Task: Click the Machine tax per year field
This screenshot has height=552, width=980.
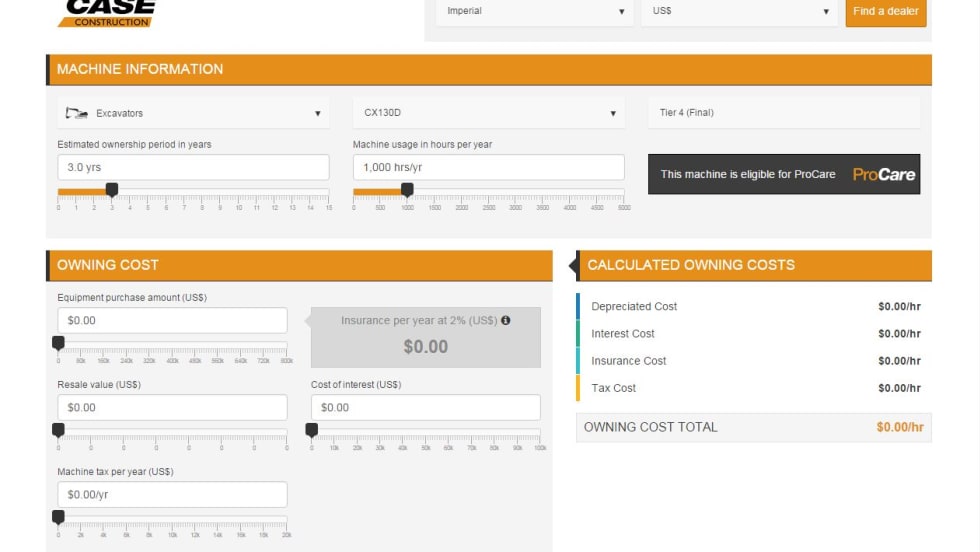Action: pos(172,494)
